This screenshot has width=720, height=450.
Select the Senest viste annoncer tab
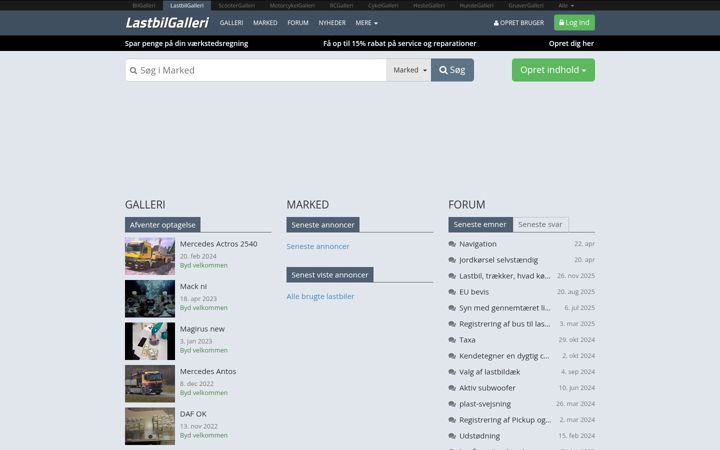click(330, 275)
